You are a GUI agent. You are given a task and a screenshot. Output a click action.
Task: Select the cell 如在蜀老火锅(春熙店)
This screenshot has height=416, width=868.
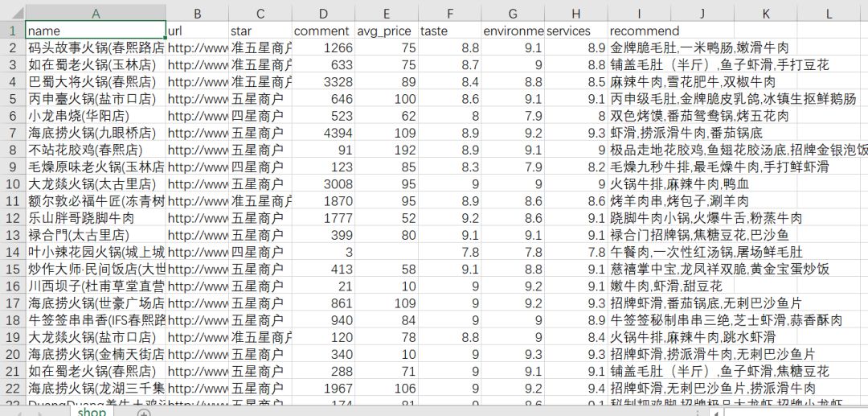click(96, 371)
